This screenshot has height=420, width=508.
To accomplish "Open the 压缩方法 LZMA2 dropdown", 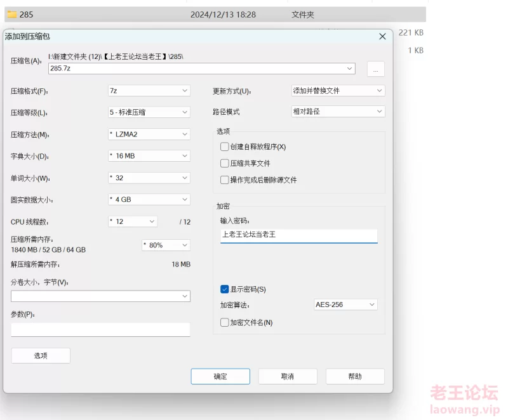I will (149, 135).
